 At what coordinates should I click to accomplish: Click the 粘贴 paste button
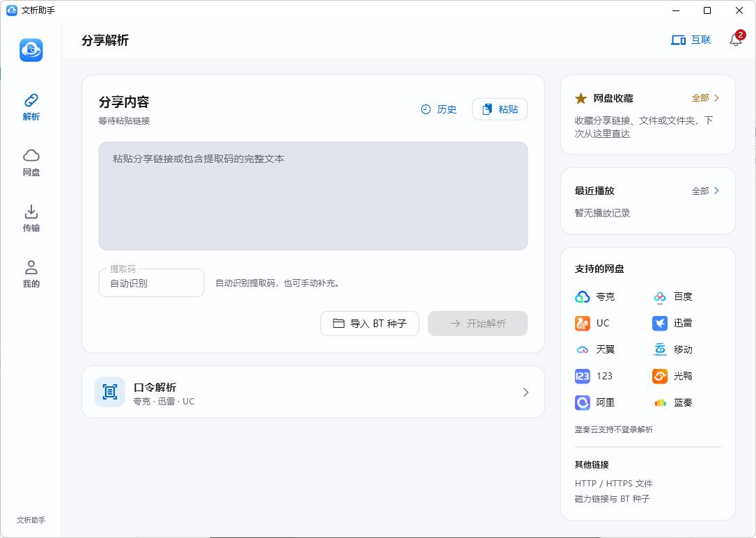(x=500, y=109)
